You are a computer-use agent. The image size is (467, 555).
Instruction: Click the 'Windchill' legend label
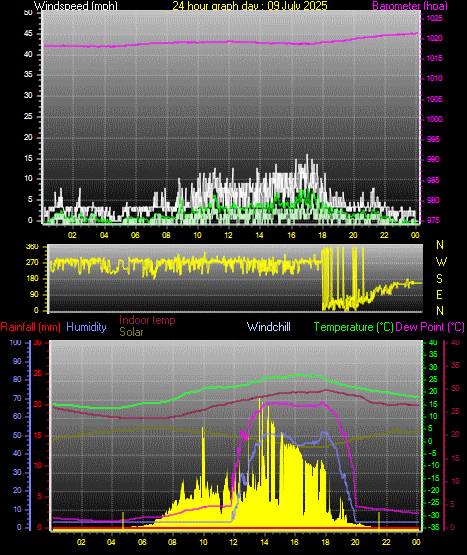(x=269, y=327)
